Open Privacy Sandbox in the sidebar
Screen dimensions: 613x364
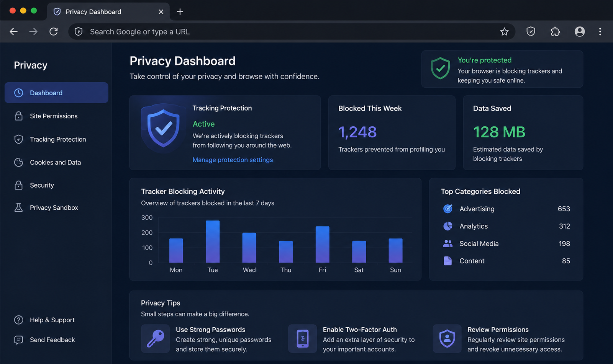click(x=56, y=207)
